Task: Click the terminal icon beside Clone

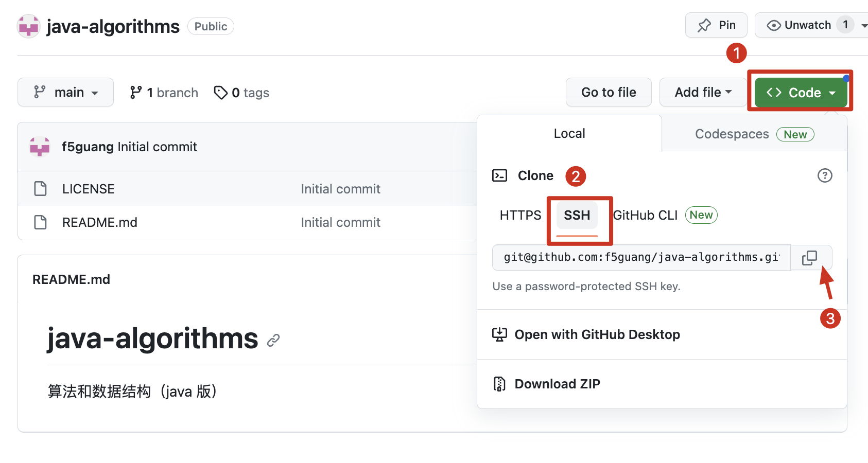Action: (500, 175)
